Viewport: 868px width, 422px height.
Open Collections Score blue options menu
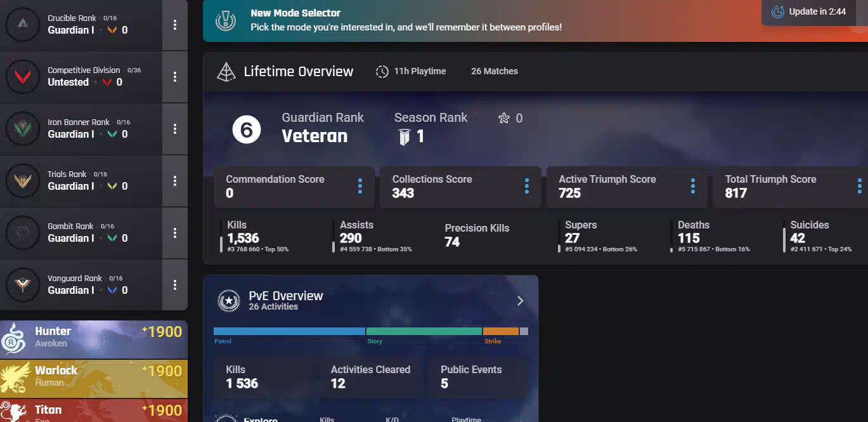pyautogui.click(x=526, y=186)
